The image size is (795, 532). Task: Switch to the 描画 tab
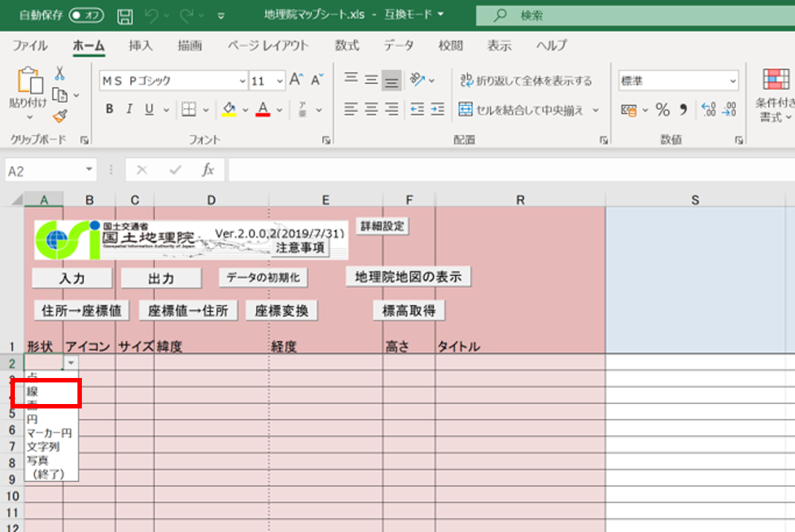click(190, 45)
